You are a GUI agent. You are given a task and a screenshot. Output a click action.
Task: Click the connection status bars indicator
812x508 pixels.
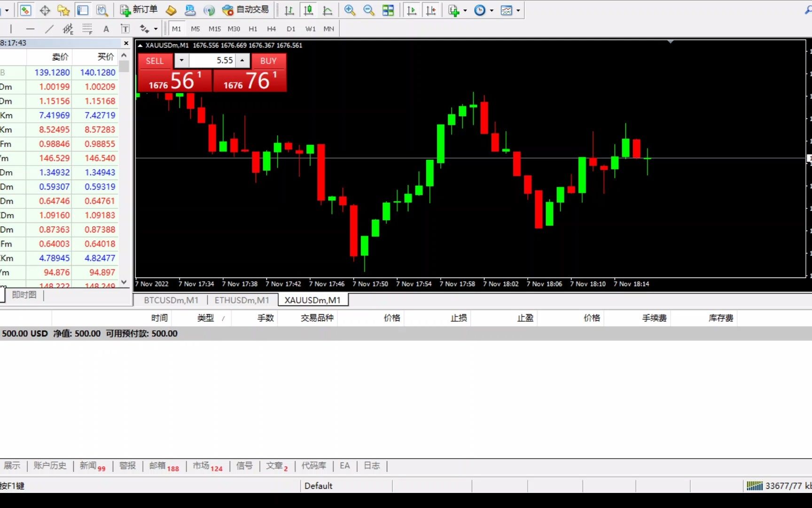click(755, 486)
